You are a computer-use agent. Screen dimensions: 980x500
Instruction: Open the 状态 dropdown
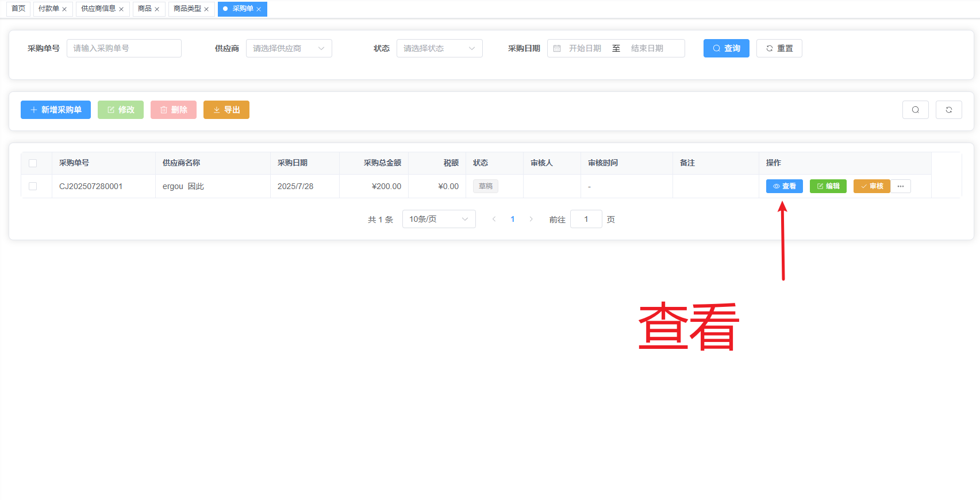440,48
